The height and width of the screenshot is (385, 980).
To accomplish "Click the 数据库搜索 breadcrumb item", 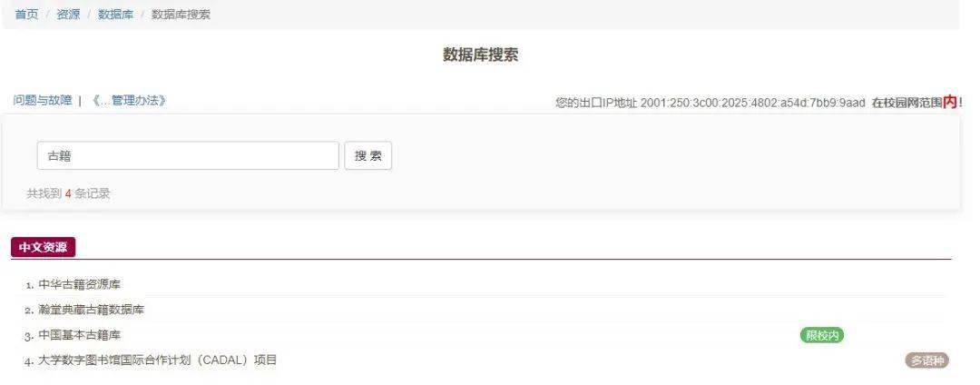I will click(x=181, y=15).
